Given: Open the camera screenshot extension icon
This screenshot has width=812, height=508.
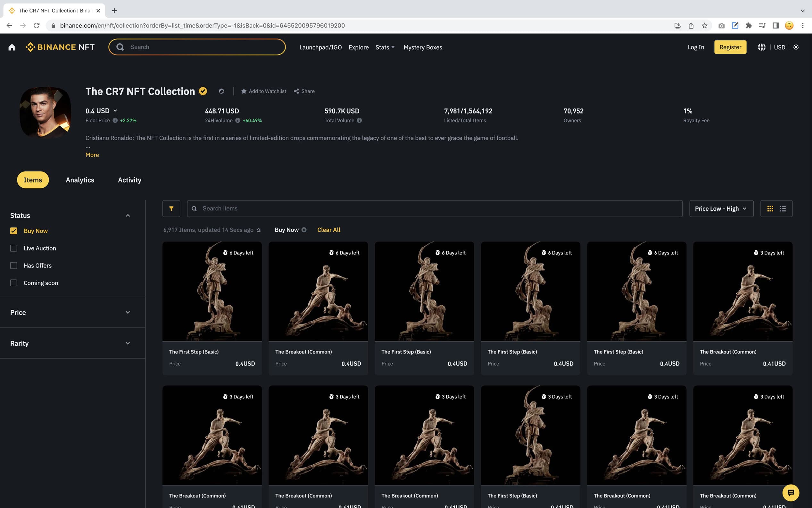Looking at the screenshot, I should pos(721,26).
